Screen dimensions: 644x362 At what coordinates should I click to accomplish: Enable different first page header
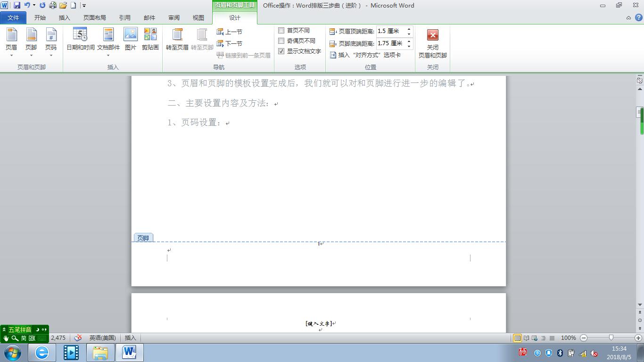(281, 30)
